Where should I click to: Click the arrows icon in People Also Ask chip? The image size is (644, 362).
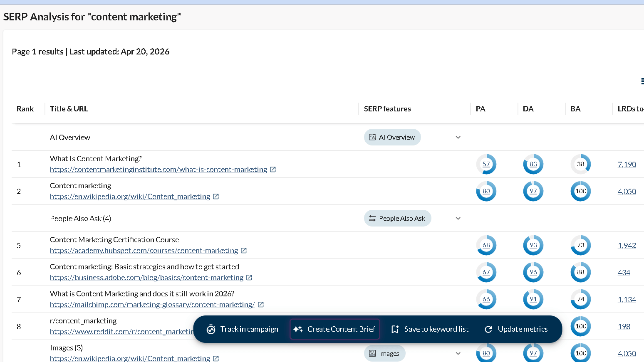coord(372,218)
